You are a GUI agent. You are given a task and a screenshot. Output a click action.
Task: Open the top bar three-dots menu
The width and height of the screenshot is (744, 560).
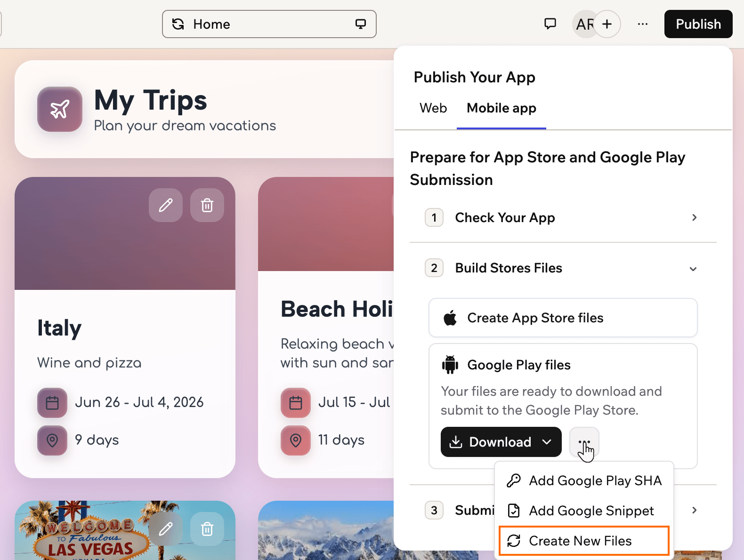[643, 24]
